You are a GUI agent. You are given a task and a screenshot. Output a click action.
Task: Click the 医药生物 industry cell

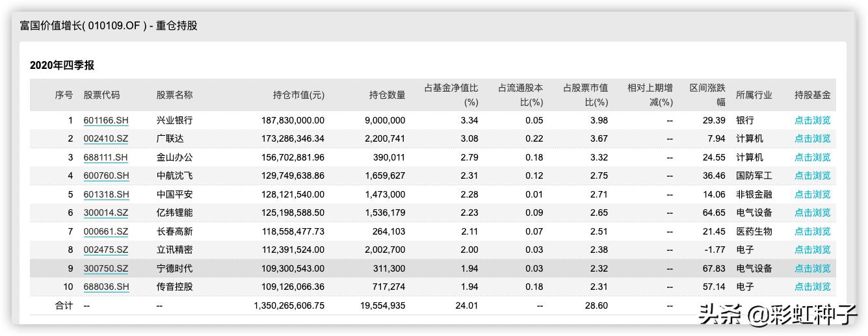pyautogui.click(x=754, y=231)
